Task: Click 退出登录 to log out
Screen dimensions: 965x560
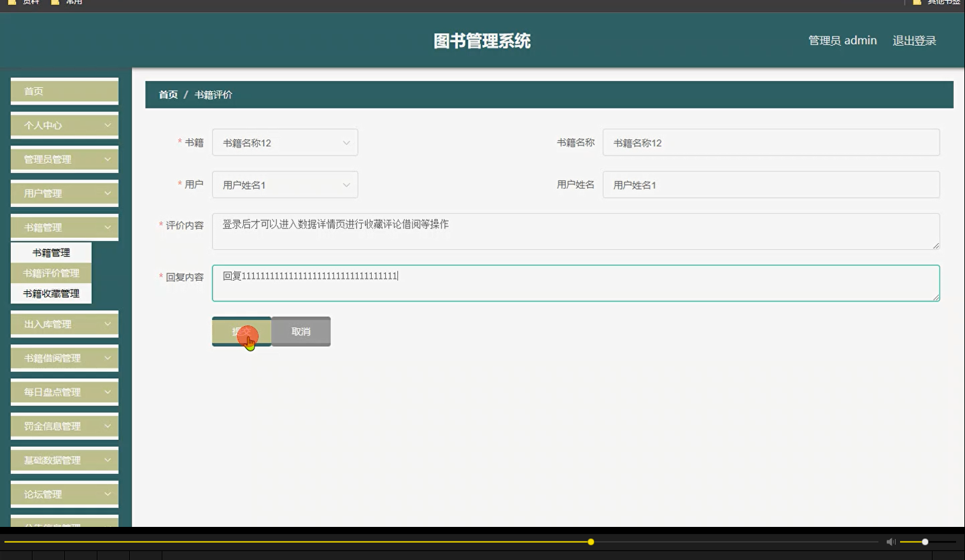Action: pos(914,40)
